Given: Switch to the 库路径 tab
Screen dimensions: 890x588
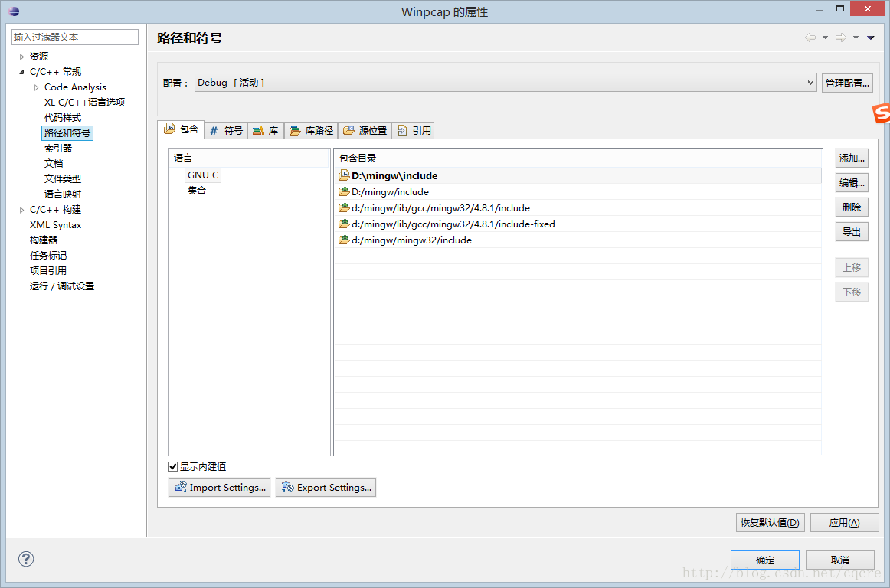Looking at the screenshot, I should pos(311,131).
